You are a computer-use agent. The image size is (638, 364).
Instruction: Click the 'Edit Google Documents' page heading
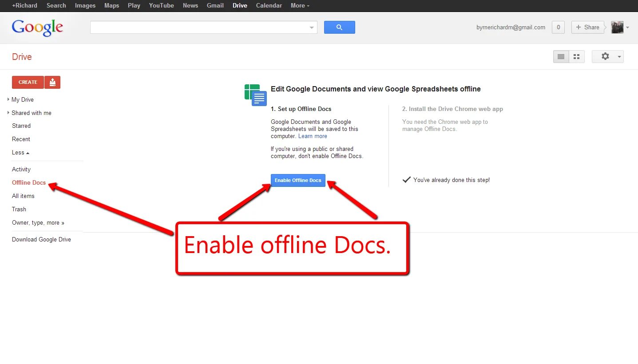pyautogui.click(x=376, y=89)
